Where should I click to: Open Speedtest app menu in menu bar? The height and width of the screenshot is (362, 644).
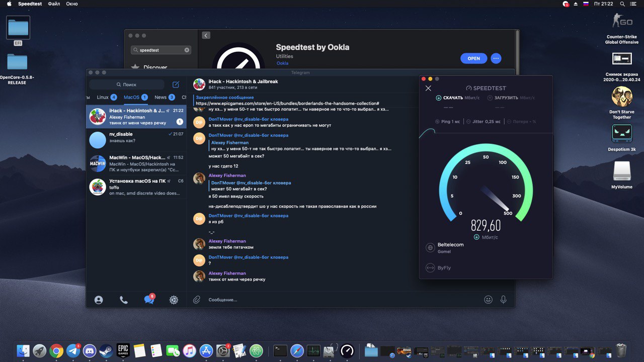click(x=30, y=4)
